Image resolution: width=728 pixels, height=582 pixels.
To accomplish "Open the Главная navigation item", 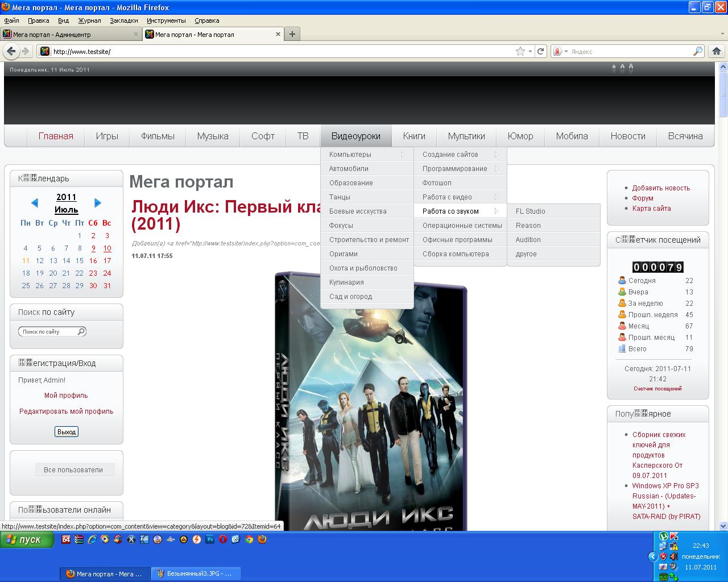I will pos(56,136).
